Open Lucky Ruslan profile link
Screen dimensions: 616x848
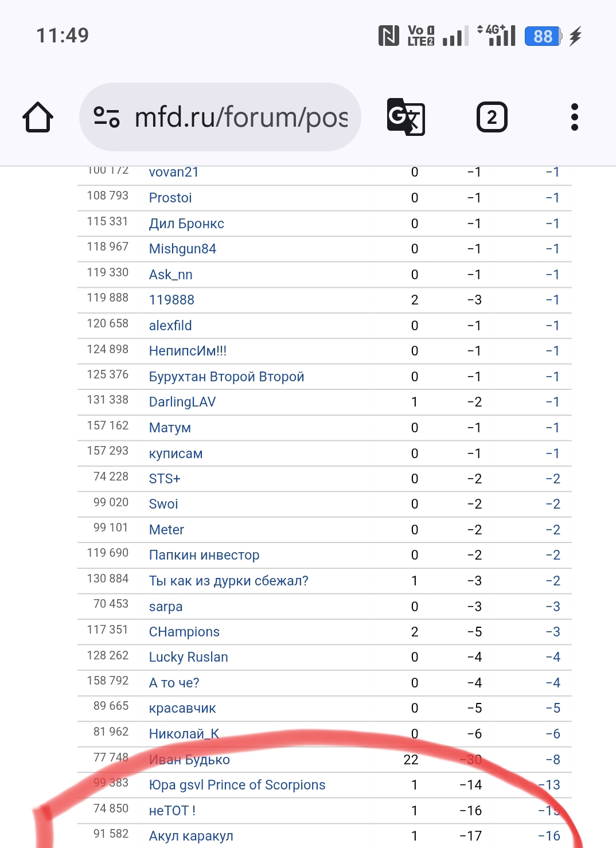coord(188,657)
